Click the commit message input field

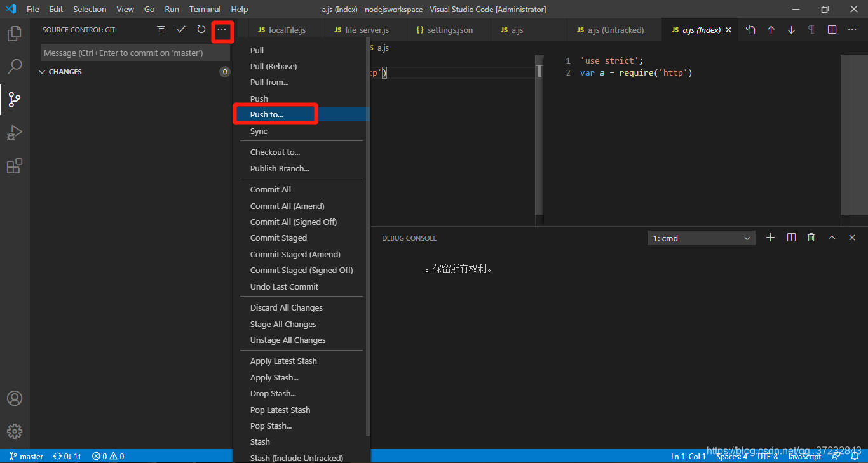point(135,53)
